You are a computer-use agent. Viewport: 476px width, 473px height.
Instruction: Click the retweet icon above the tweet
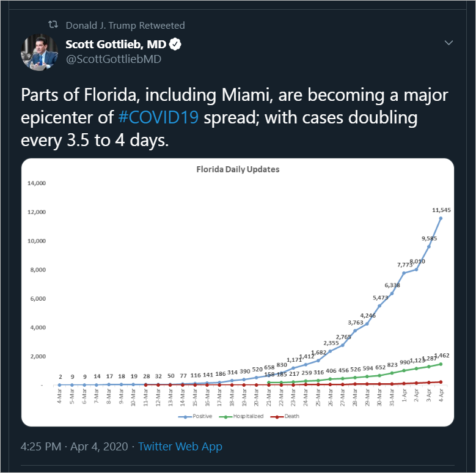[53, 24]
